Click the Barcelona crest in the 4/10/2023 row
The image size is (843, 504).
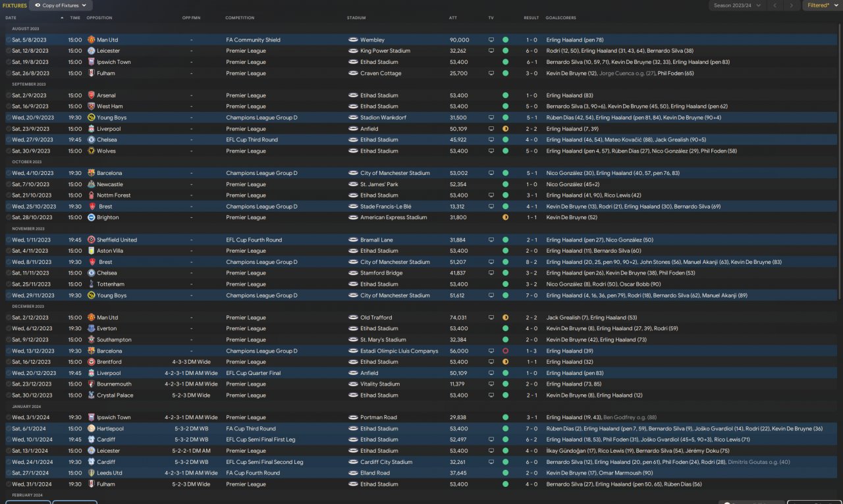(92, 173)
